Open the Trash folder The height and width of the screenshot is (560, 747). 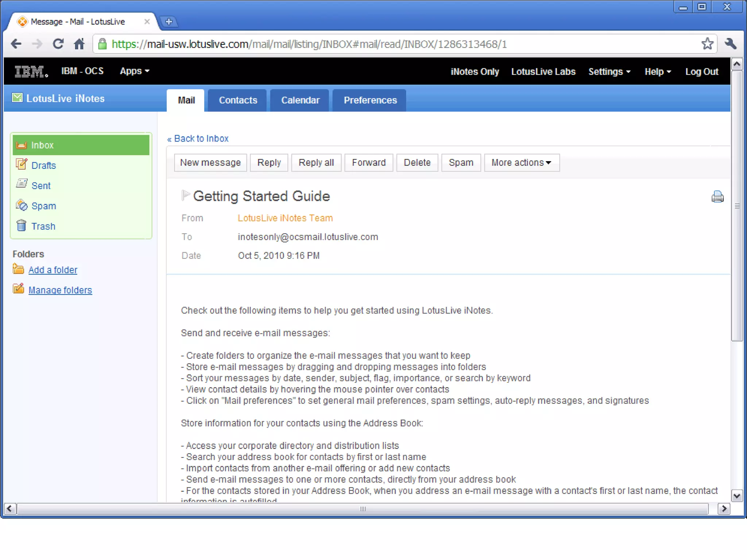click(x=43, y=226)
